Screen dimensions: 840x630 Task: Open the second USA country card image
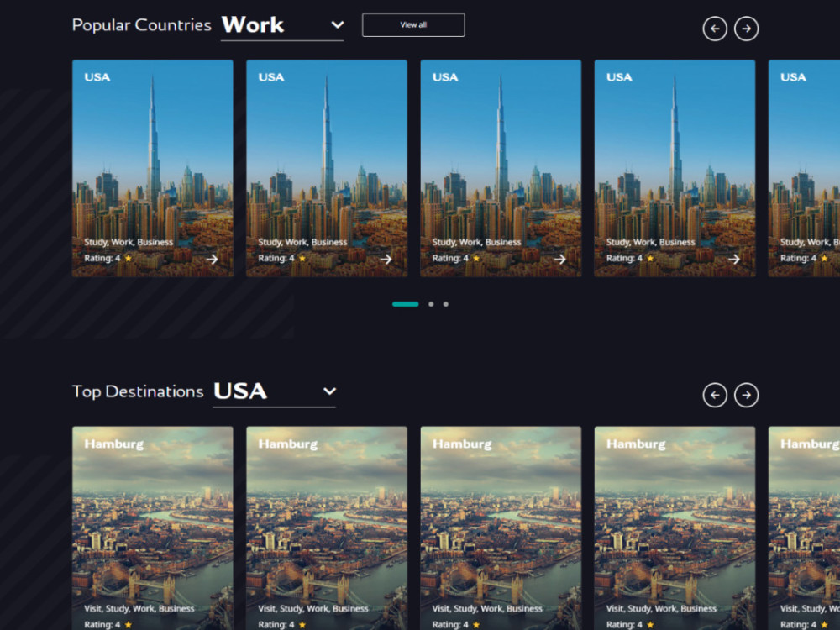pos(327,168)
